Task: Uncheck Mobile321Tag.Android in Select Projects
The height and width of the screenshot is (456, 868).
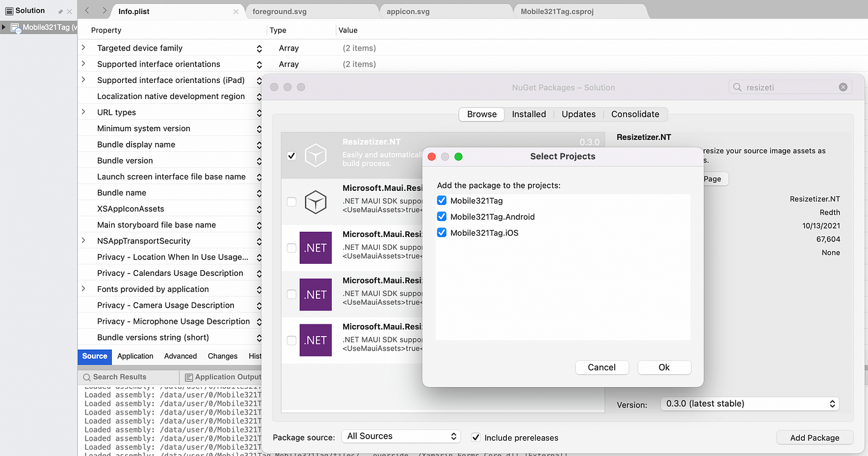Action: [x=442, y=217]
